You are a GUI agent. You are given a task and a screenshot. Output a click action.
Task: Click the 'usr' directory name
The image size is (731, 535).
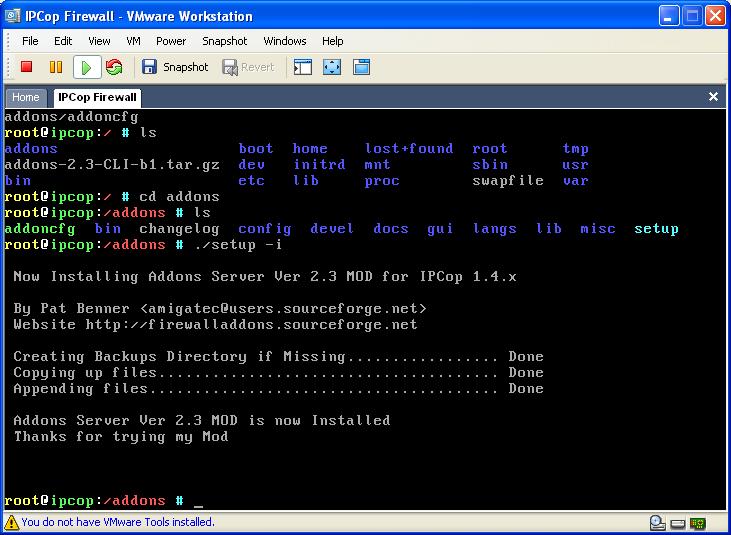[576, 165]
